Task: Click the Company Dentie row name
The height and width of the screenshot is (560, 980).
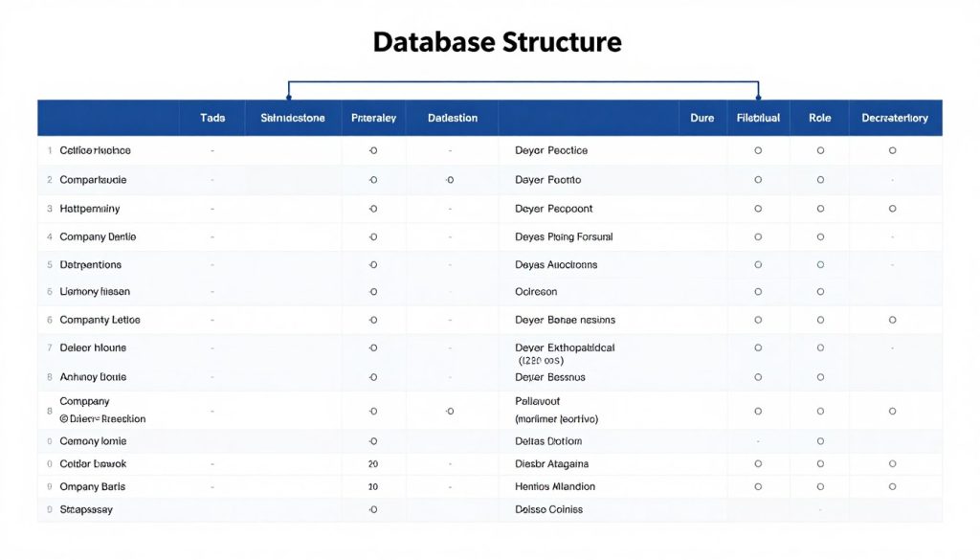Action: [98, 236]
